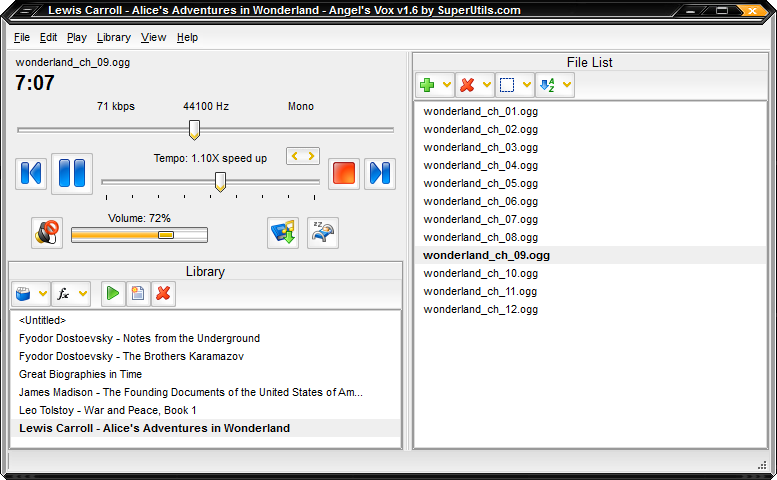Click the Volume slider bar
This screenshot has width=777, height=480.
pyautogui.click(x=139, y=235)
